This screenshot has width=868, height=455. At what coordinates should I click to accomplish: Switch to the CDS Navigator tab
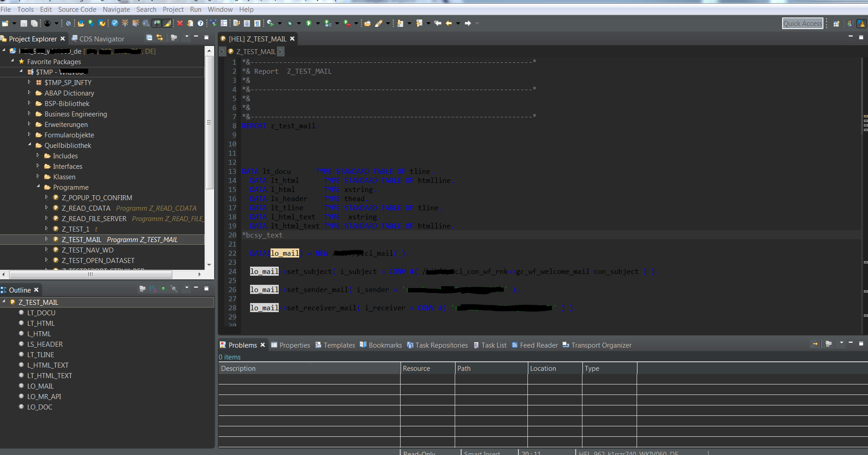[x=101, y=39]
